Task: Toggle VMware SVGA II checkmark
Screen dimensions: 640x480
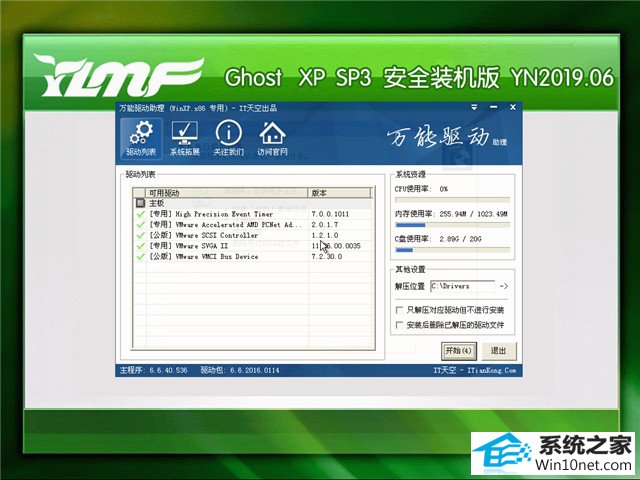Action: coord(140,246)
